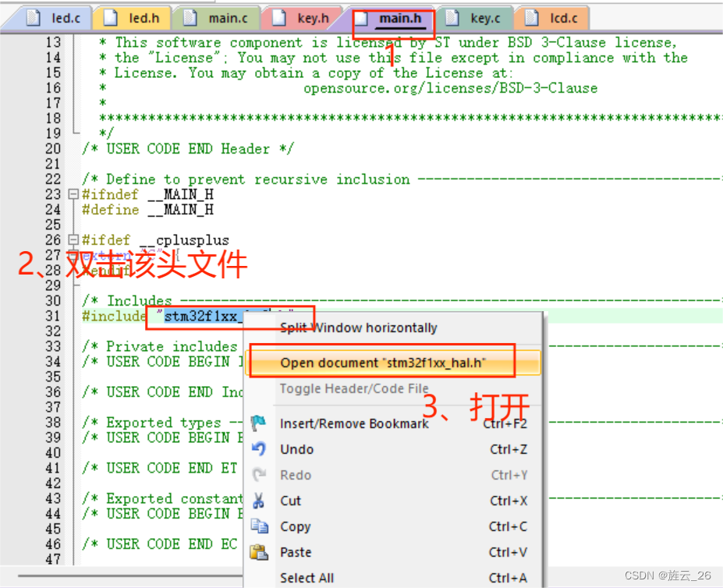This screenshot has height=588, width=723.
Task: Click Select All in the context menu
Action: 307,577
